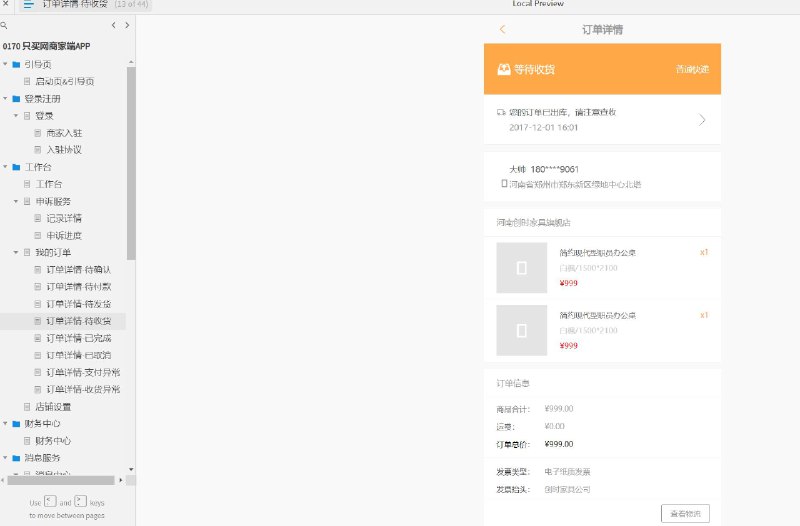
Task: Click sidebar vertical scrollbar down arrow
Action: click(131, 469)
